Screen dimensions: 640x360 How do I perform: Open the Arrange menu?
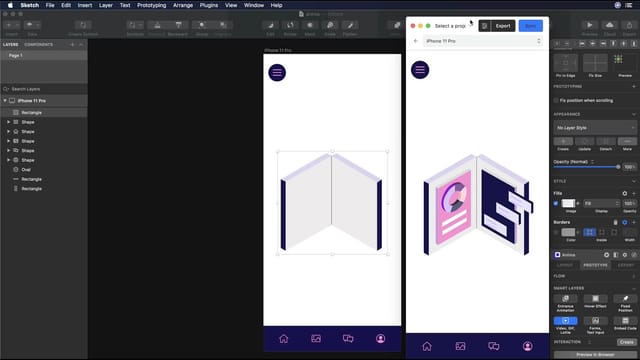click(183, 5)
